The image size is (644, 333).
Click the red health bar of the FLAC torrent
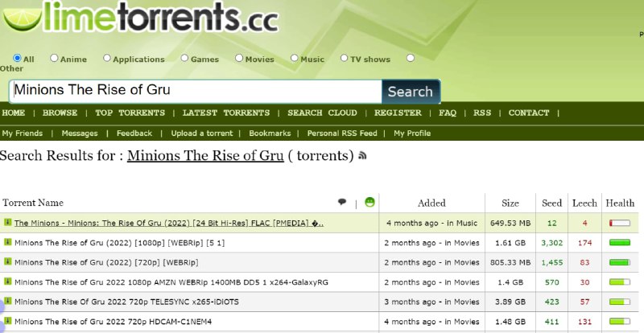(620, 223)
